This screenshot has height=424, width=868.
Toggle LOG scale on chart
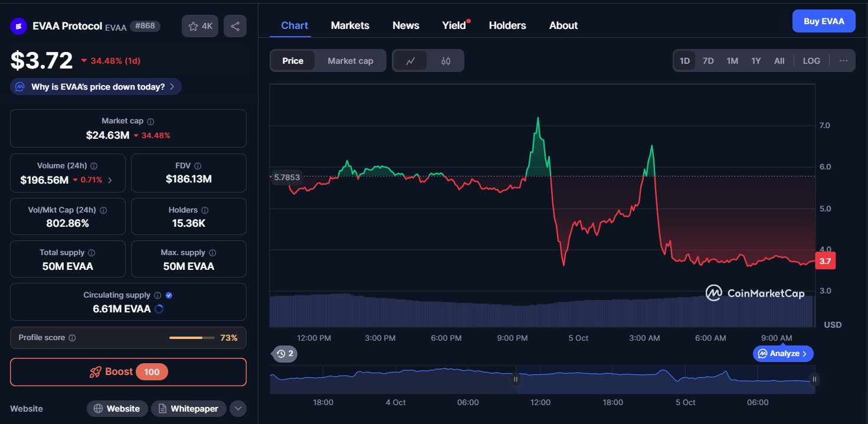[x=811, y=61]
